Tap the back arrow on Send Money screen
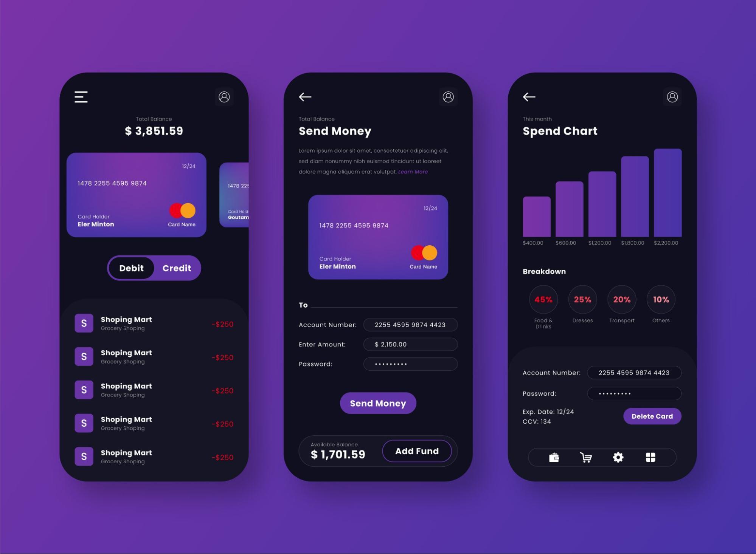The height and width of the screenshot is (554, 756). pos(306,96)
